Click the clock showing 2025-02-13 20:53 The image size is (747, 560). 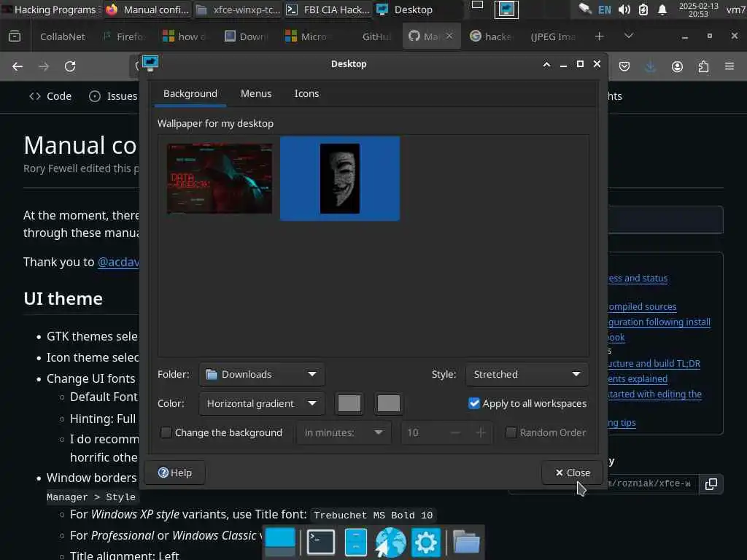click(698, 9)
